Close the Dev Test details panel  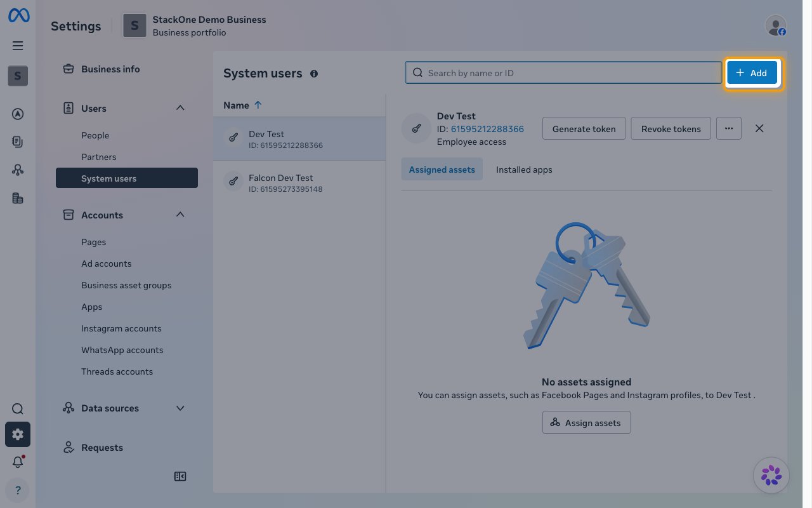tap(759, 128)
